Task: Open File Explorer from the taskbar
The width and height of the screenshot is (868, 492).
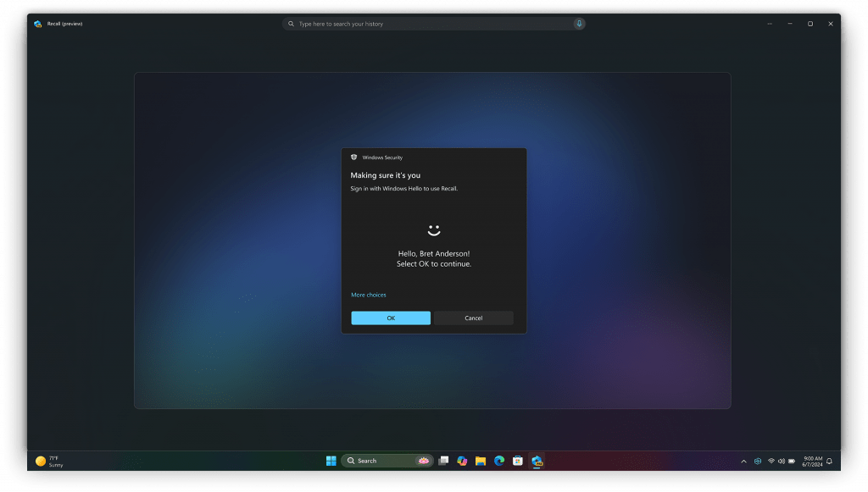Action: [x=481, y=461]
